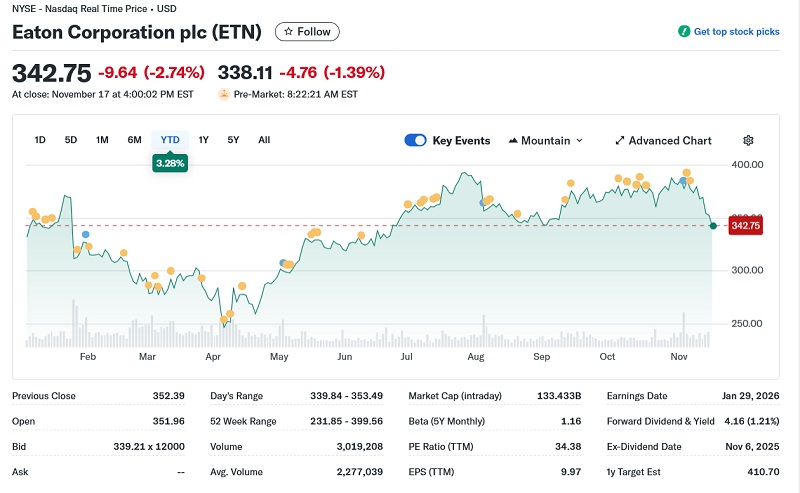Click the Avg. Volume value 2,277,039
The width and height of the screenshot is (800, 493).
click(360, 472)
